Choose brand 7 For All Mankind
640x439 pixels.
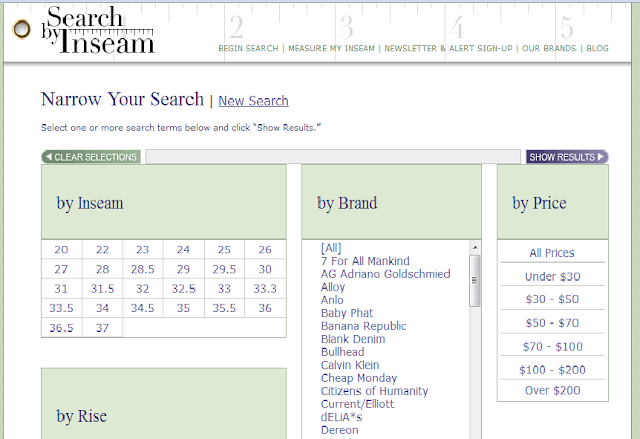365,261
